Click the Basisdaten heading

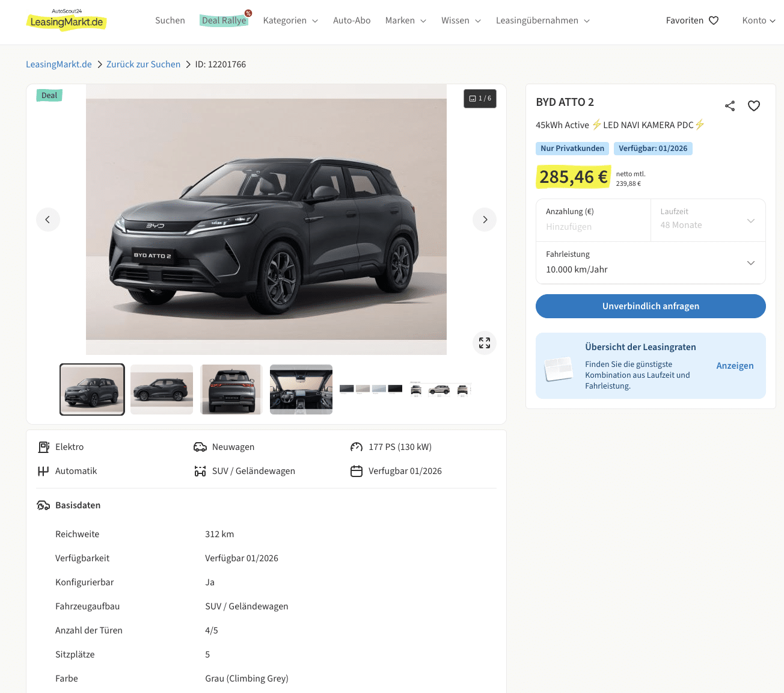pos(78,505)
